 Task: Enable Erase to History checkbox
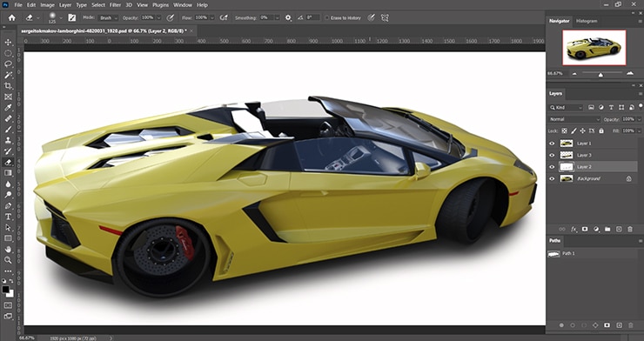(x=327, y=17)
